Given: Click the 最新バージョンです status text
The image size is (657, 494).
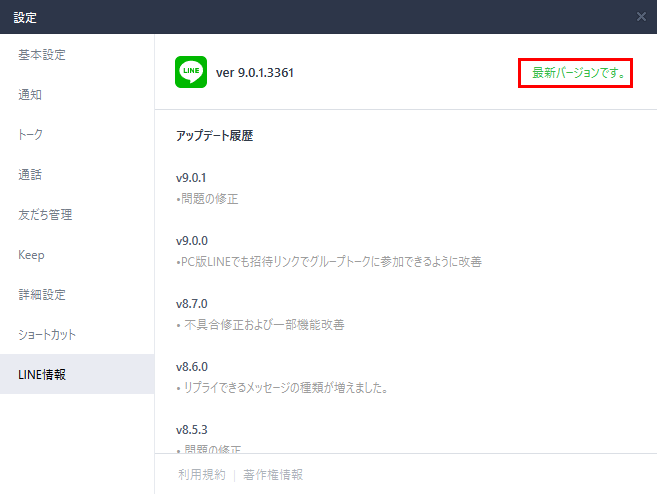Looking at the screenshot, I should [x=575, y=73].
